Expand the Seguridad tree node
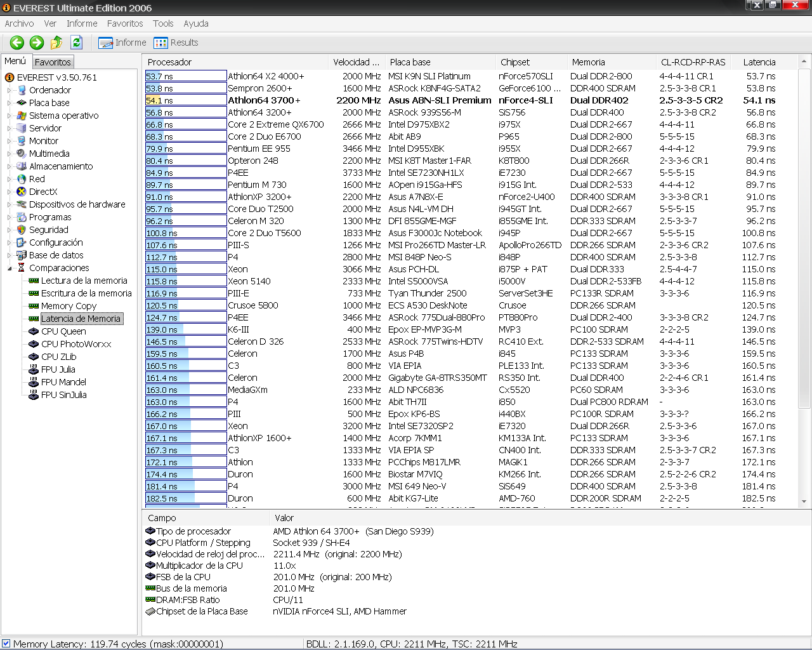Image resolution: width=812 pixels, height=650 pixels. pos(10,230)
